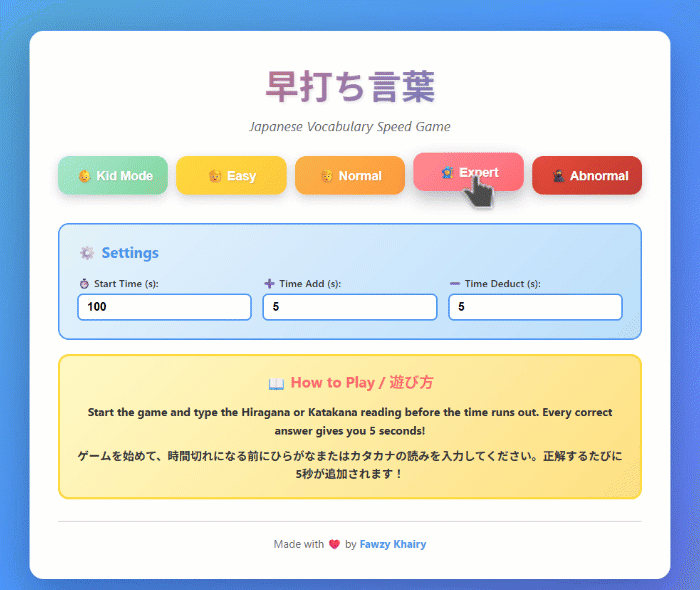Click the Japanese Vocabulary Speed Game subtitle
Viewport: 700px width, 590px height.
350,127
